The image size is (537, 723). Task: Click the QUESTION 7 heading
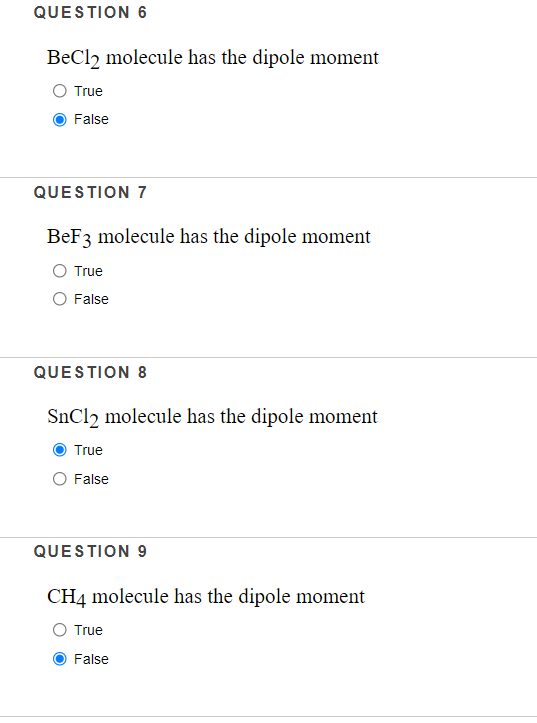point(90,192)
